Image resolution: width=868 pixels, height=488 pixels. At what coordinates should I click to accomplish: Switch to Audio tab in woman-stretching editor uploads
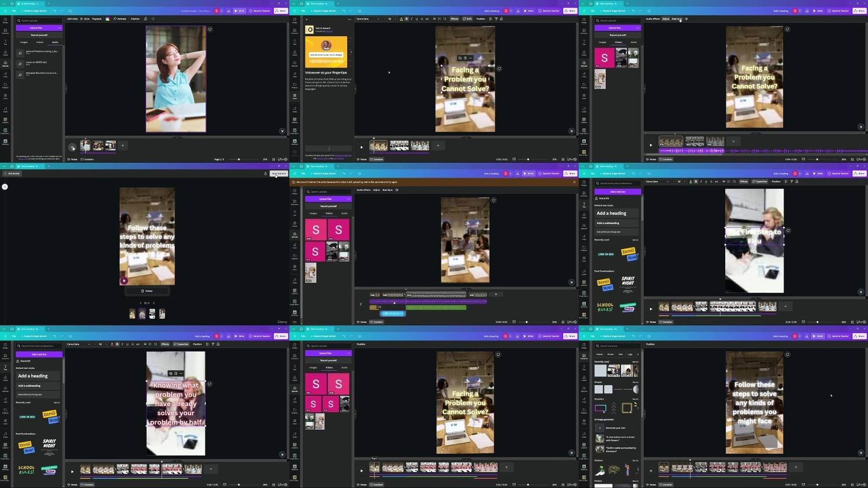tap(55, 42)
